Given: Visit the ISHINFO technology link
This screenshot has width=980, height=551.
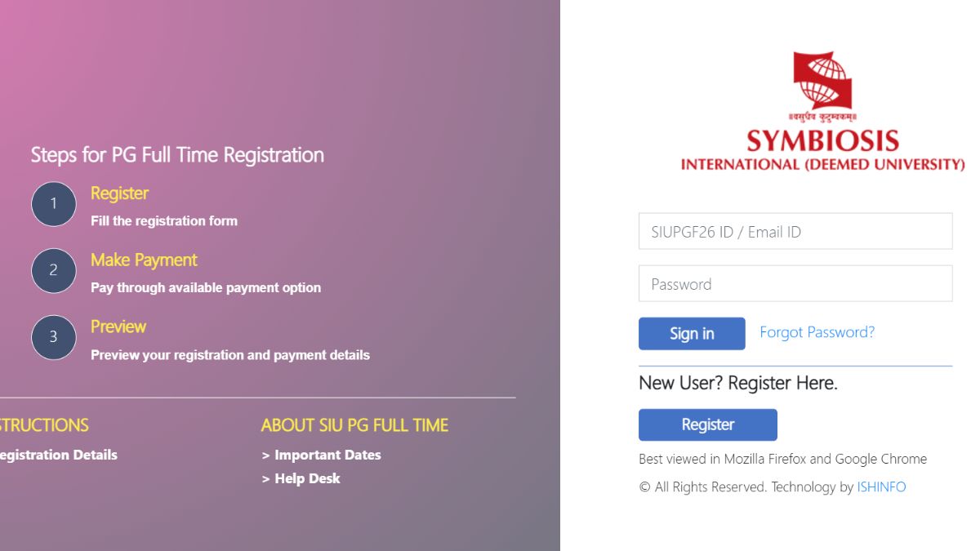Looking at the screenshot, I should click(x=881, y=487).
